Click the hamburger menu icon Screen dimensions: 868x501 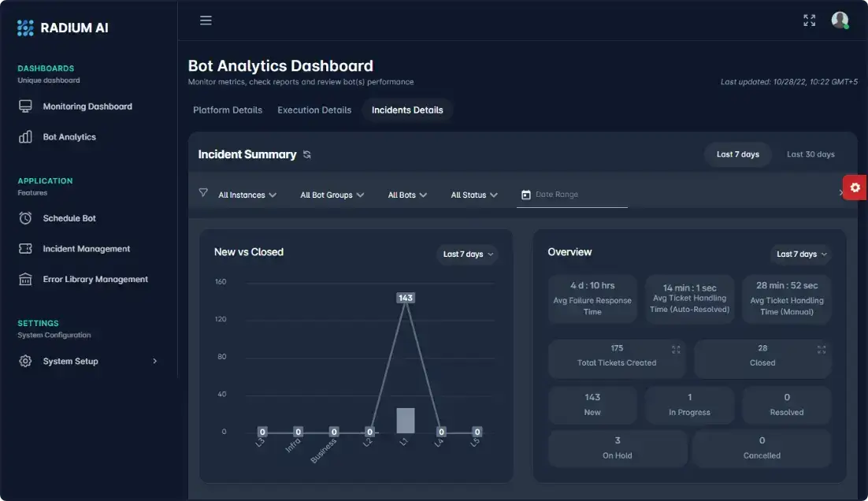click(206, 20)
